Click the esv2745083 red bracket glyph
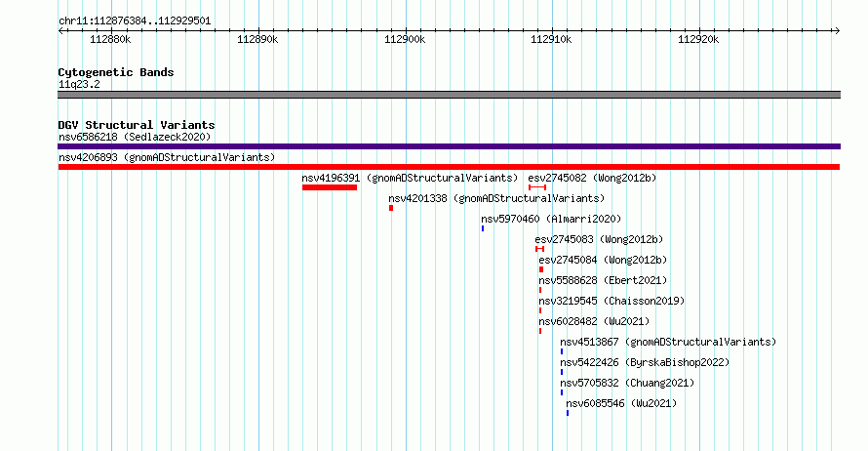Screen dimensions: 868x451 [x=539, y=249]
